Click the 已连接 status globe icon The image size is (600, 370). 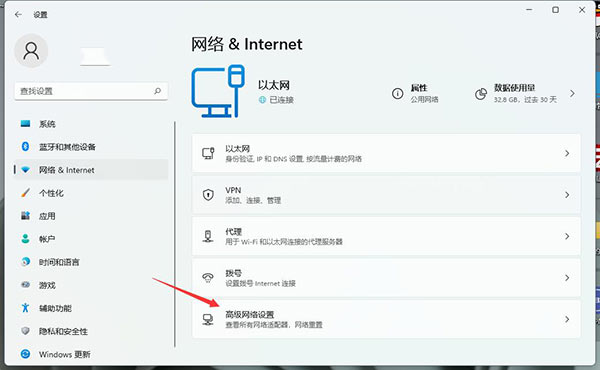click(262, 100)
